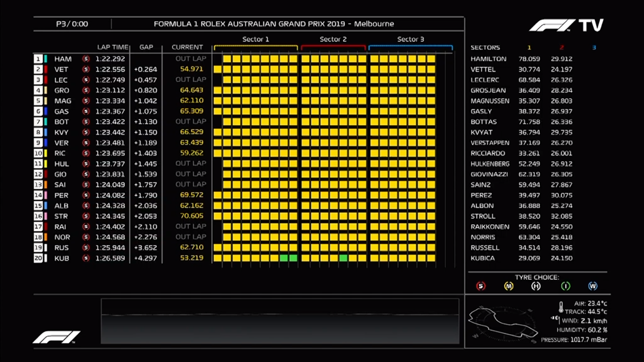Click Russell's gap of +3.652
Screen dimensions: 644x362
[x=146, y=247]
